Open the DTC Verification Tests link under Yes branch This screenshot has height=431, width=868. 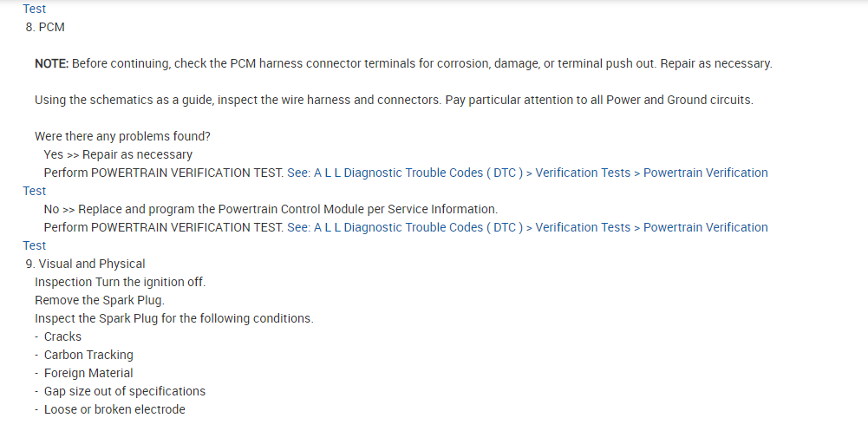click(x=527, y=173)
